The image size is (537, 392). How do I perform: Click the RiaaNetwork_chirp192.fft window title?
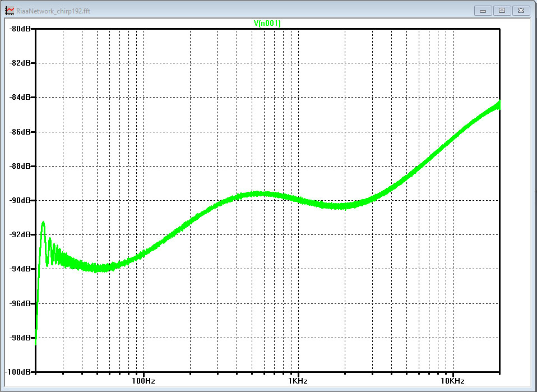point(53,11)
